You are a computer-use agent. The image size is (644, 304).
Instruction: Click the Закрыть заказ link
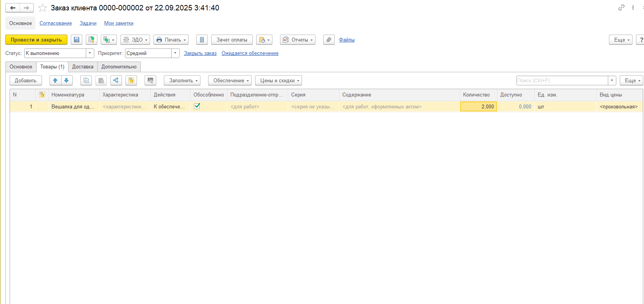tap(200, 53)
